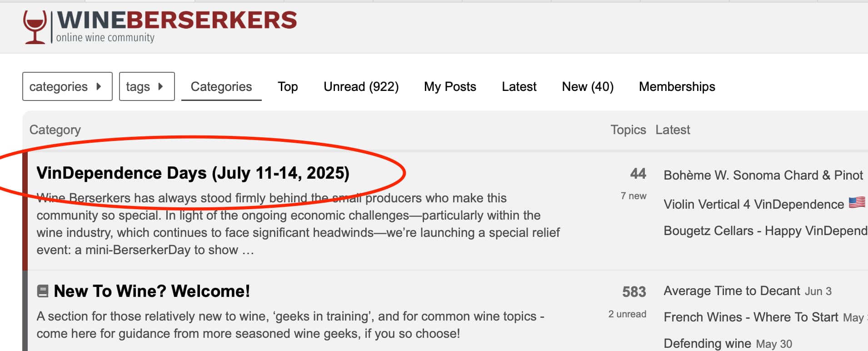Image resolution: width=868 pixels, height=351 pixels.
Task: Click the 2 unread indicator
Action: pyautogui.click(x=627, y=314)
